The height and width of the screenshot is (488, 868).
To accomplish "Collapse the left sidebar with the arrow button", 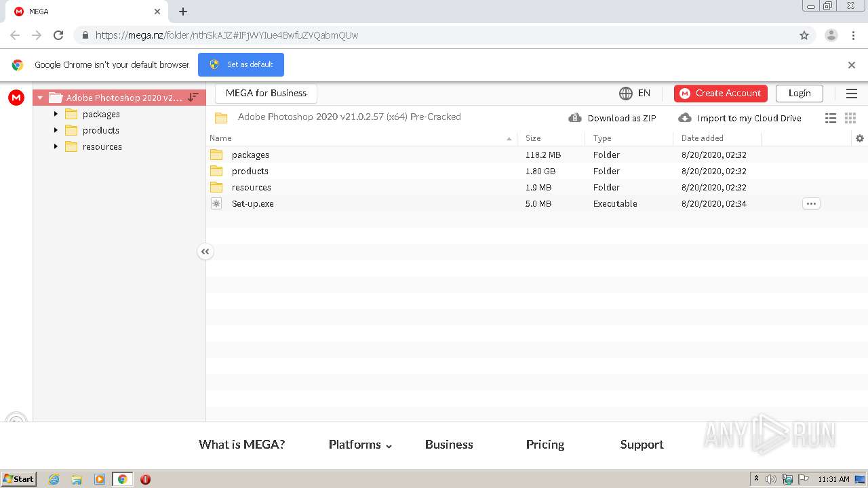I will [205, 251].
